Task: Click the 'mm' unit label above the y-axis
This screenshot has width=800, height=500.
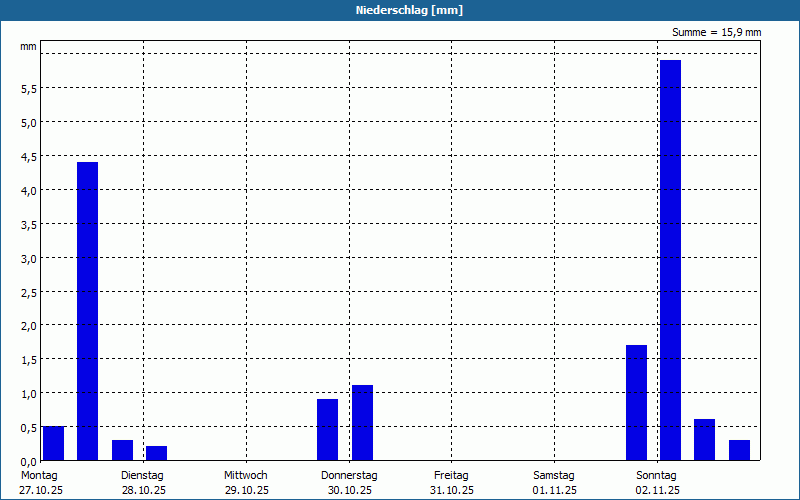Action: [28, 47]
